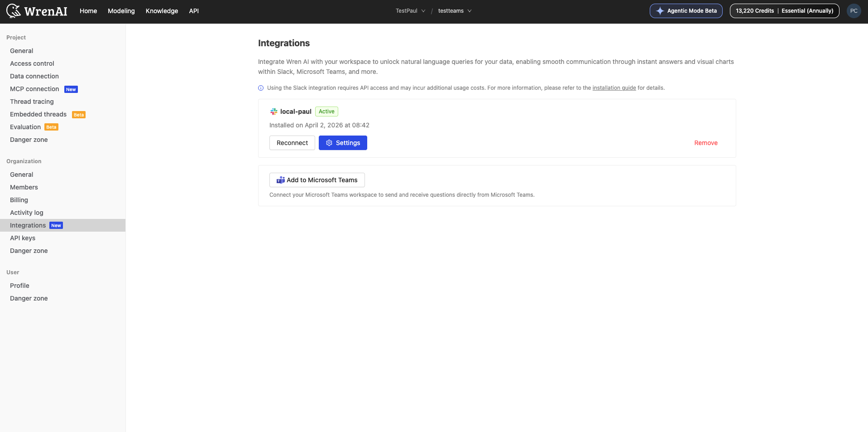Open User Danger zone
The height and width of the screenshot is (432, 868).
(62, 298)
